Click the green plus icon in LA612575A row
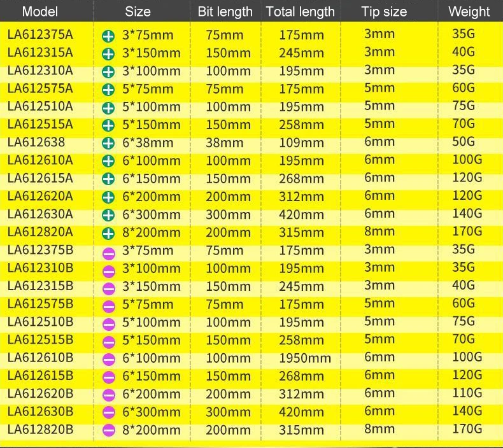Viewport: 503px width, 448px height. [x=108, y=90]
